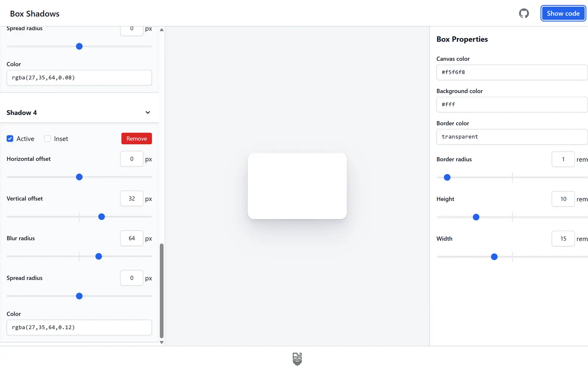Click the Shadow 4 Vertical offset value field

pyautogui.click(x=132, y=199)
